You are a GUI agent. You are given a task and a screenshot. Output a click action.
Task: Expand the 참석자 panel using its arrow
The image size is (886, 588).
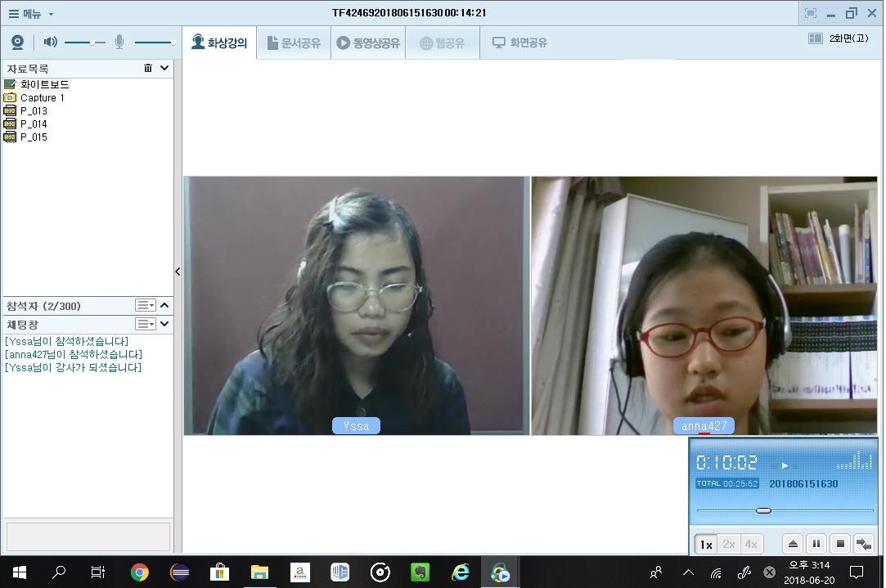pos(164,306)
